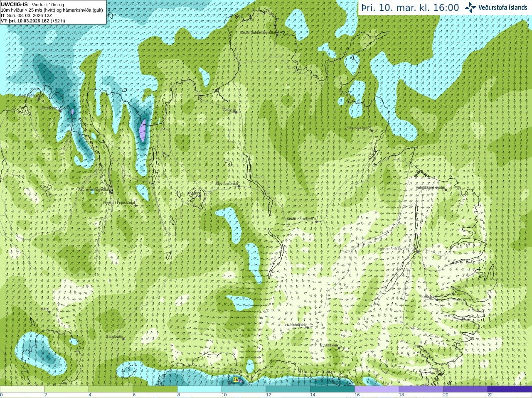Select the 6–8 m/s legend color swatch
This screenshot has width=532, height=398.
[x=155, y=389]
